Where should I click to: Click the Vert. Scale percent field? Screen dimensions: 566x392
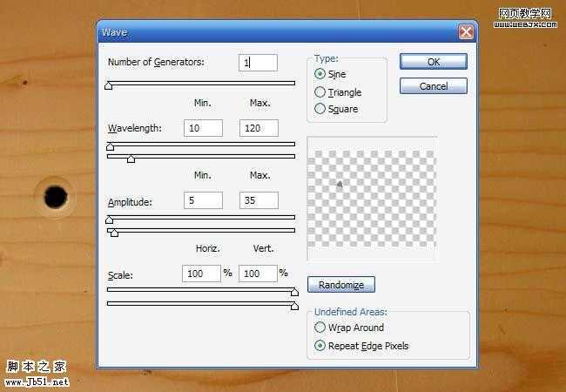pyautogui.click(x=258, y=274)
